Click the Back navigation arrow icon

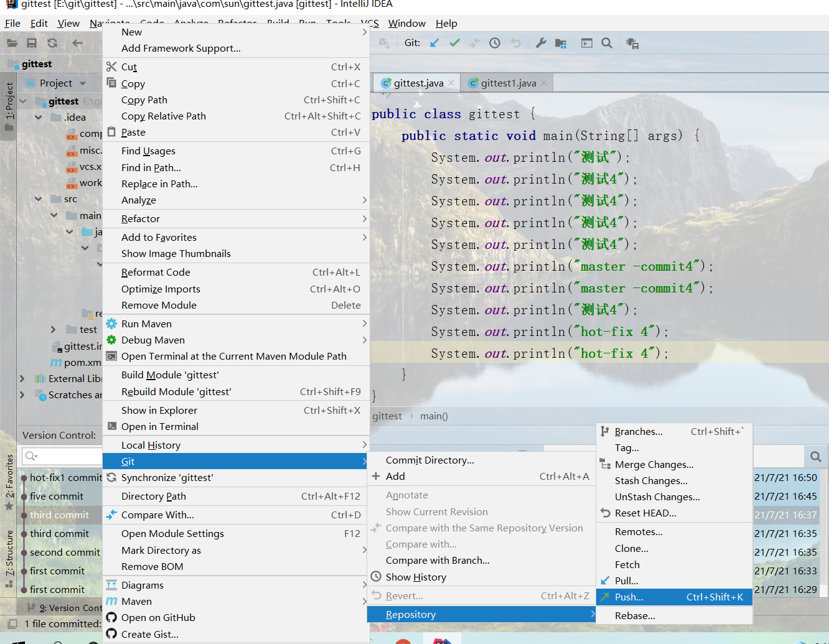77,43
